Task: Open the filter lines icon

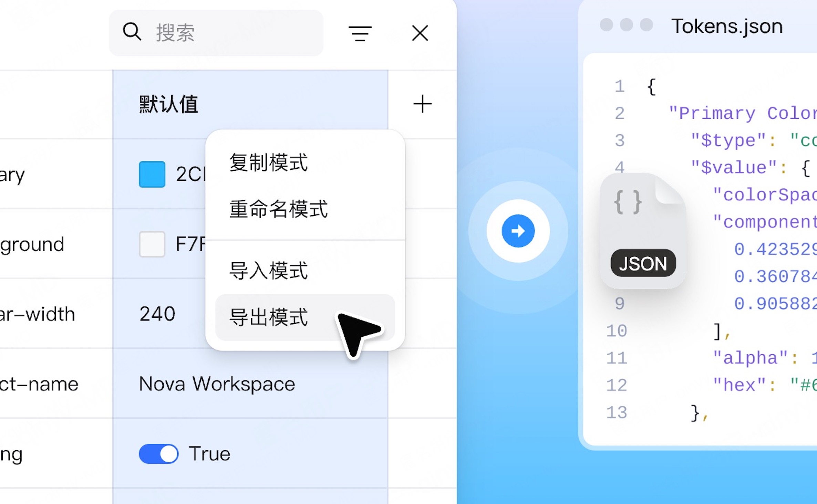Action: [360, 33]
